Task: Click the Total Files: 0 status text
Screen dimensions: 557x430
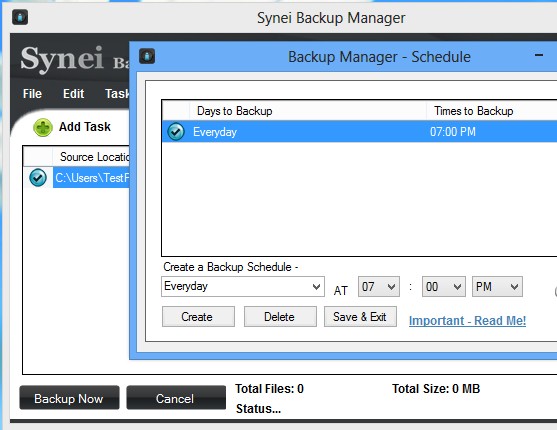Action: coord(269,389)
